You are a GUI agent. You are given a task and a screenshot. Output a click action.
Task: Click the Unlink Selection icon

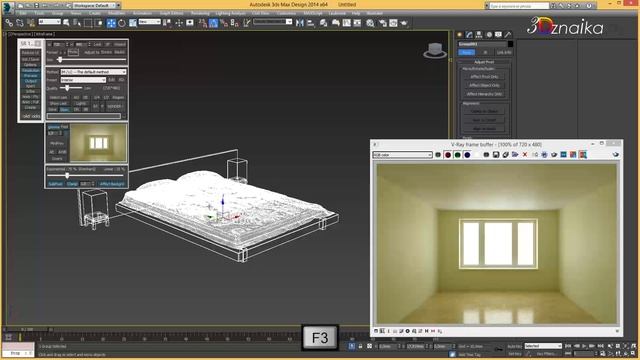[20, 23]
